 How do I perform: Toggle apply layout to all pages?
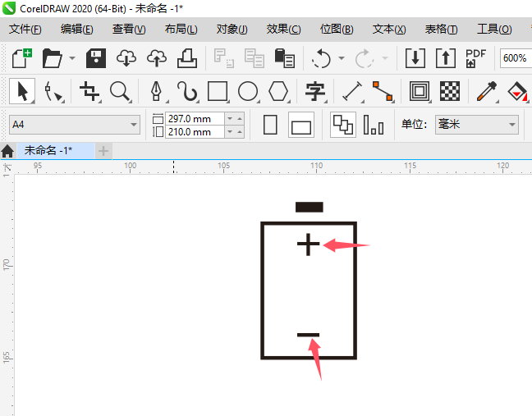tap(343, 125)
